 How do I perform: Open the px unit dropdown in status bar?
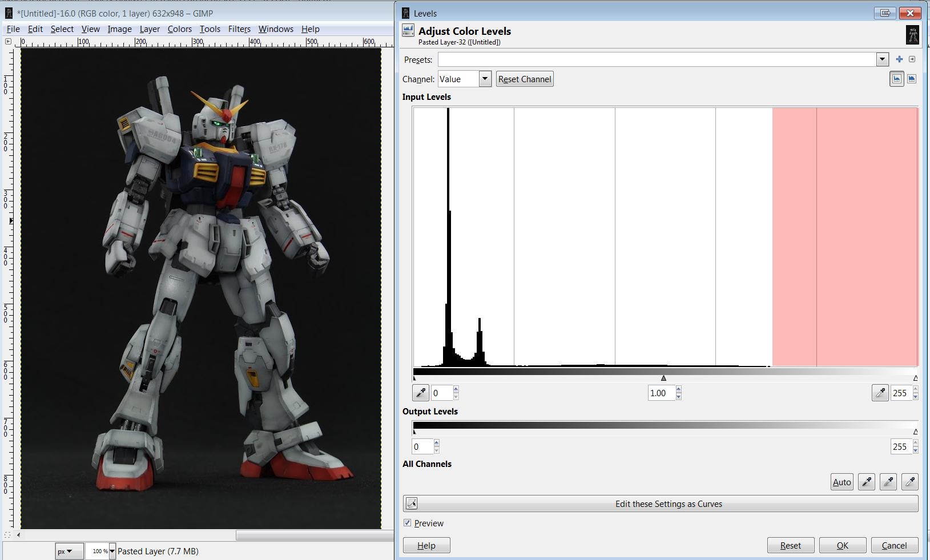point(70,551)
